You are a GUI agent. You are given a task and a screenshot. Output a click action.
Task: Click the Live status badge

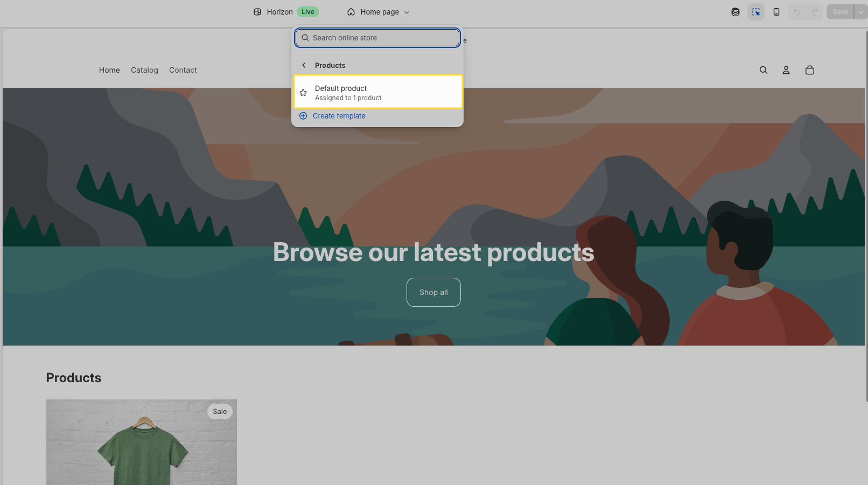(307, 11)
